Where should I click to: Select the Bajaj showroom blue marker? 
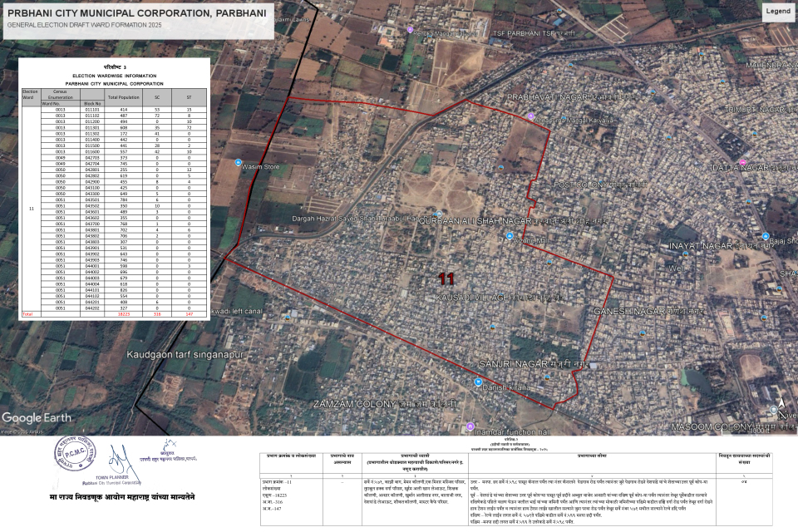pos(766,236)
